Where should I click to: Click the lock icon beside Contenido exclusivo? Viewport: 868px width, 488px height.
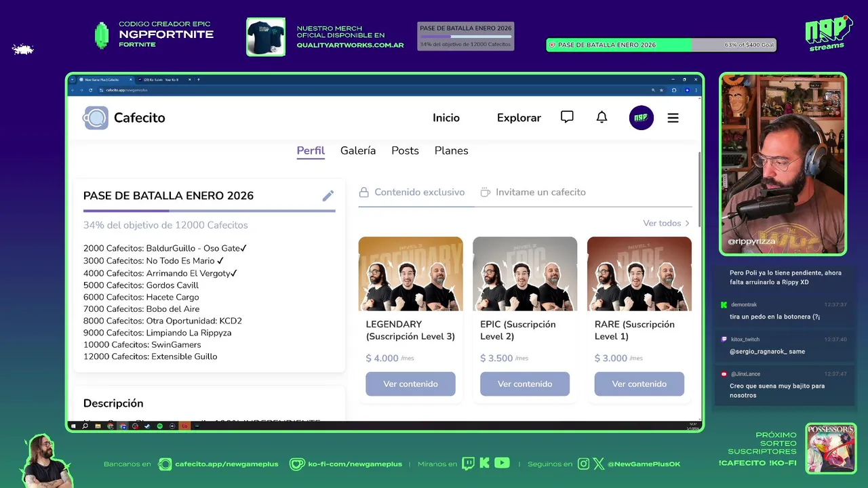click(364, 192)
